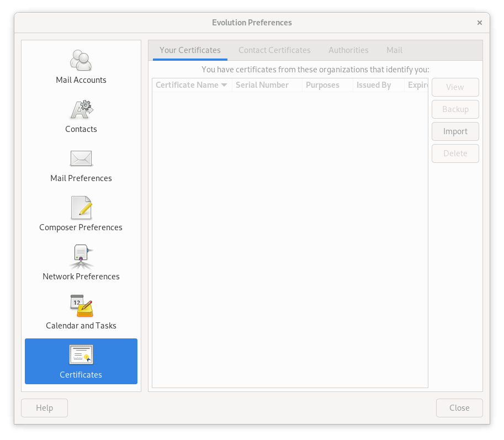The height and width of the screenshot is (440, 504).
Task: Switch to the Contact Certificates tab
Action: (274, 50)
